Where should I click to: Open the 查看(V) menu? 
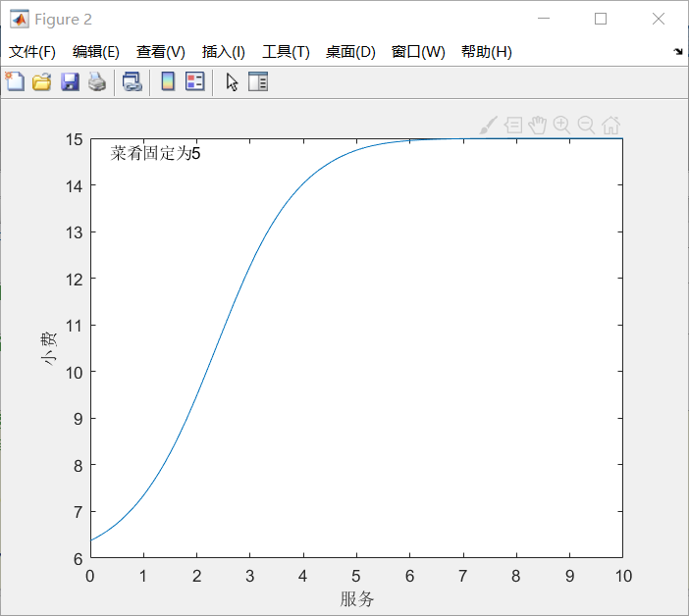(160, 52)
